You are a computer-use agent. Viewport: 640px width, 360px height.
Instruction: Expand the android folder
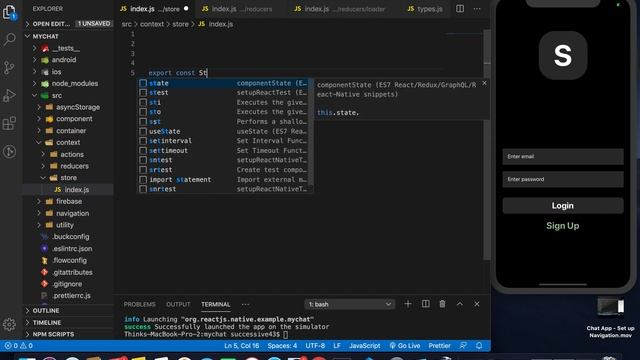pyautogui.click(x=68, y=60)
